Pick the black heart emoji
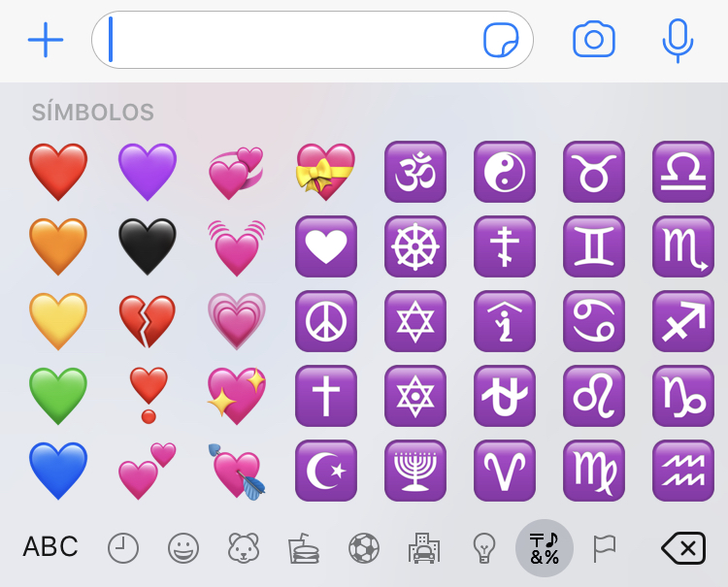The image size is (728, 587). [x=148, y=246]
